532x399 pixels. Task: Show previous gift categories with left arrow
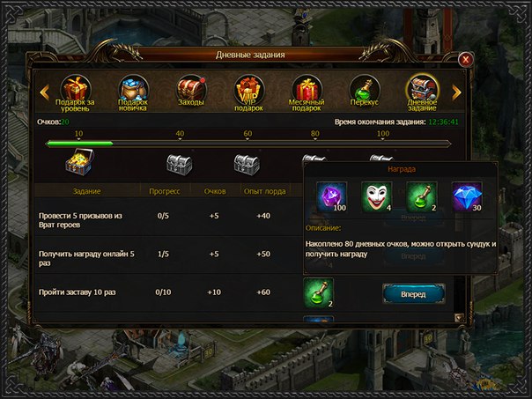click(x=44, y=92)
